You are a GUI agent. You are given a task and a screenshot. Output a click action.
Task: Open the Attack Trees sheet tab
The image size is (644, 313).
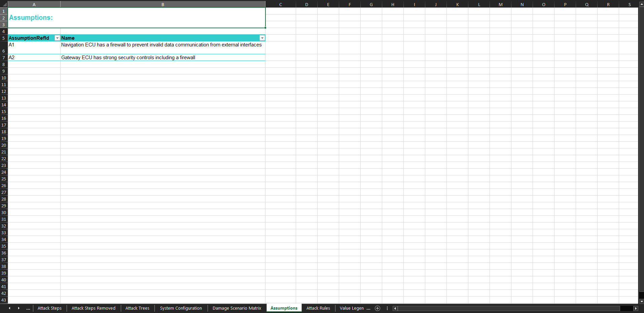pyautogui.click(x=137, y=308)
